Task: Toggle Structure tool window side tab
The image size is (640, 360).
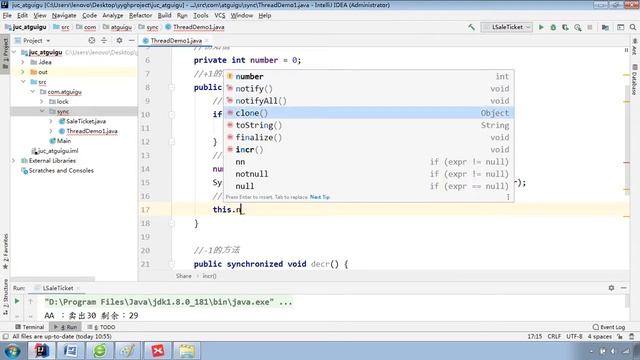Action: tap(5, 297)
